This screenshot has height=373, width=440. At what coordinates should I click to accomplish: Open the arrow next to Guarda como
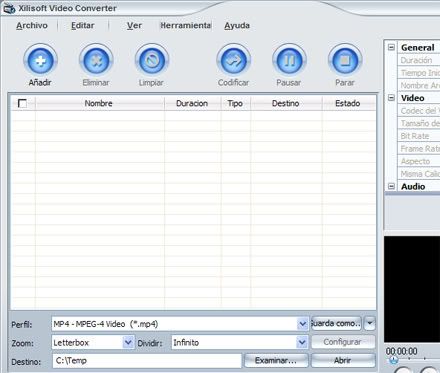pyautogui.click(x=370, y=323)
